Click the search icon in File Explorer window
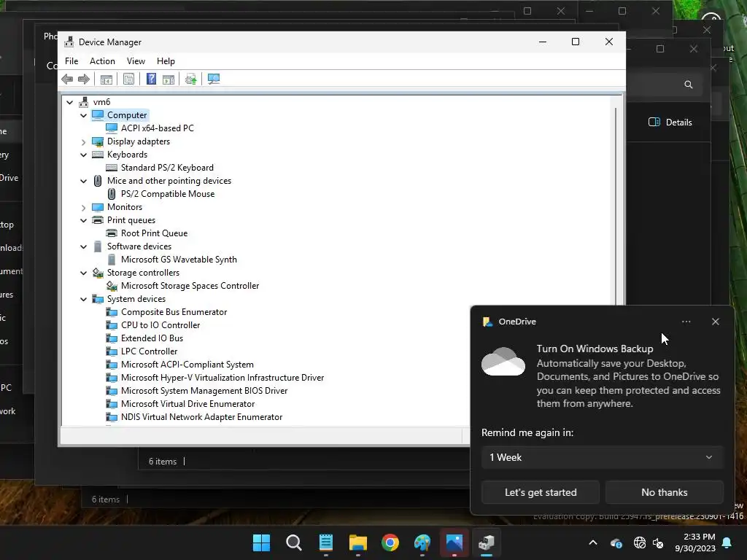The width and height of the screenshot is (747, 560). 689,85
